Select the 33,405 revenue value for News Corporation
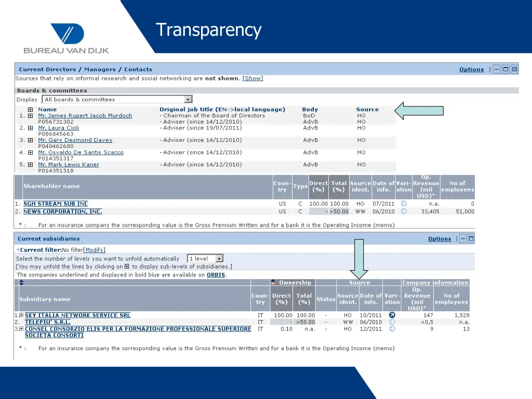 [x=430, y=211]
